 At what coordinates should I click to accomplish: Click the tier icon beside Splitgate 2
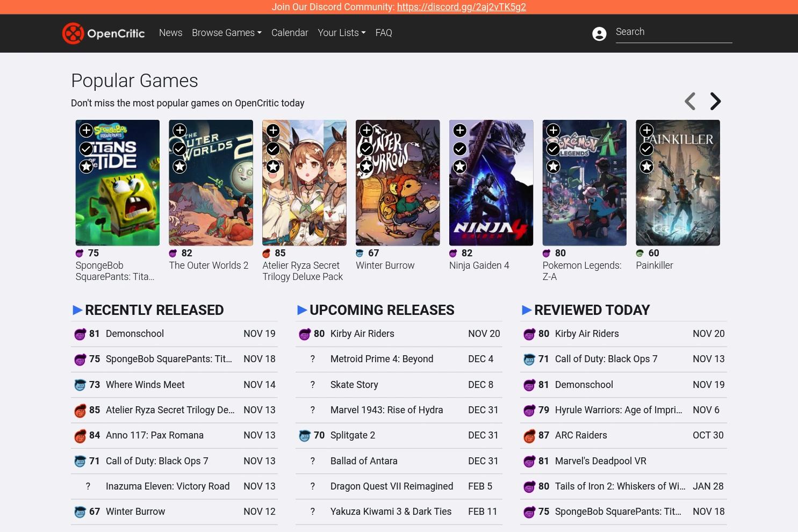305,436
